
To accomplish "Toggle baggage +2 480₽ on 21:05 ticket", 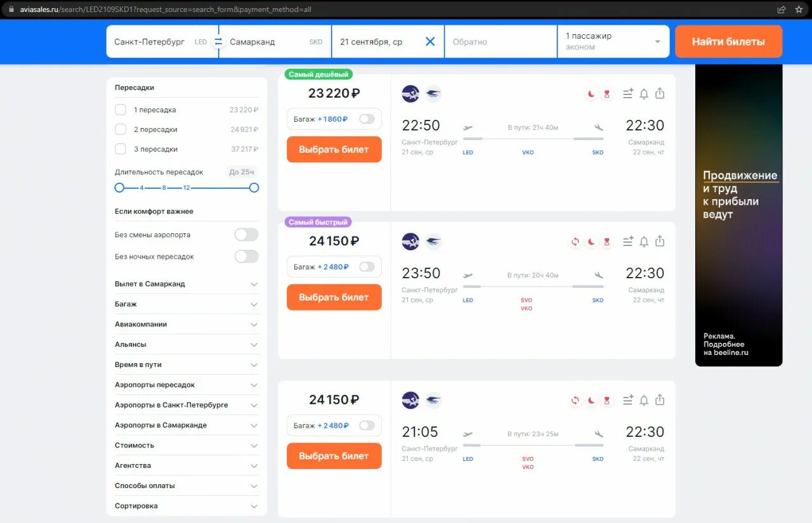I will pyautogui.click(x=367, y=425).
